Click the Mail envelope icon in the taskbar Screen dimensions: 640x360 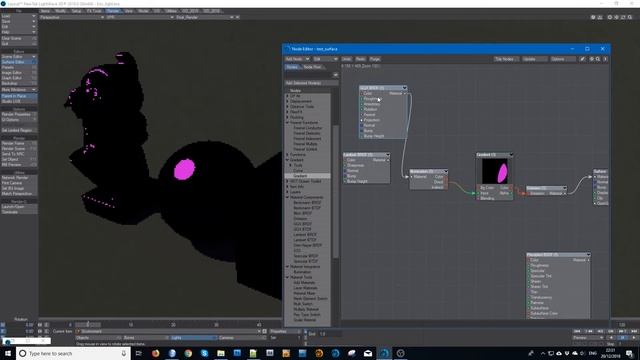pyautogui.click(x=368, y=353)
